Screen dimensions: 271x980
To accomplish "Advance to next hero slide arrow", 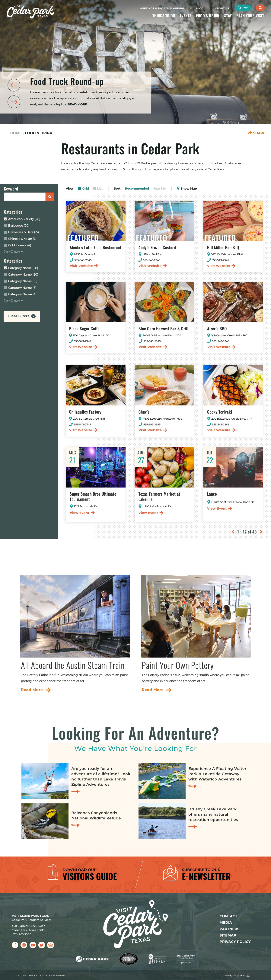I will pyautogui.click(x=14, y=102).
